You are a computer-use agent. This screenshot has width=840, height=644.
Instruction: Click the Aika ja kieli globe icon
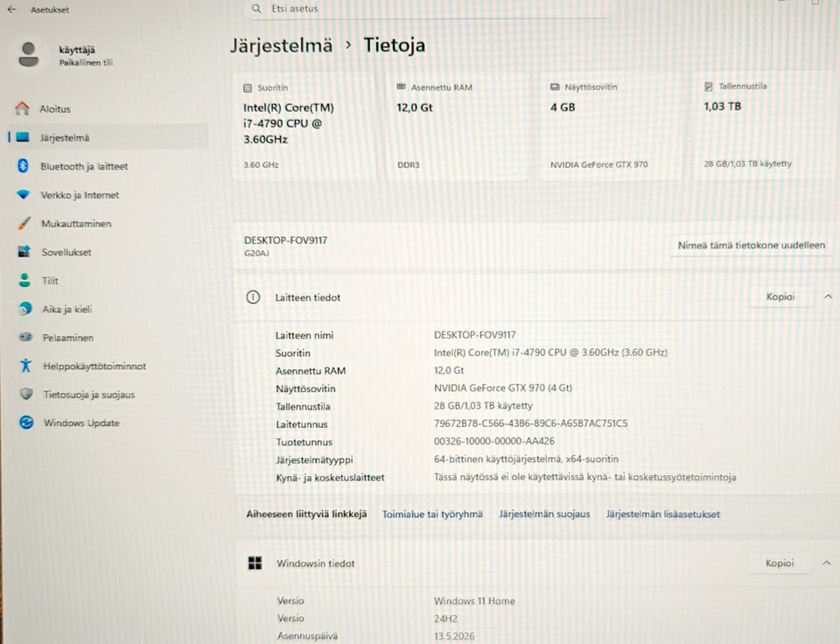(25, 309)
